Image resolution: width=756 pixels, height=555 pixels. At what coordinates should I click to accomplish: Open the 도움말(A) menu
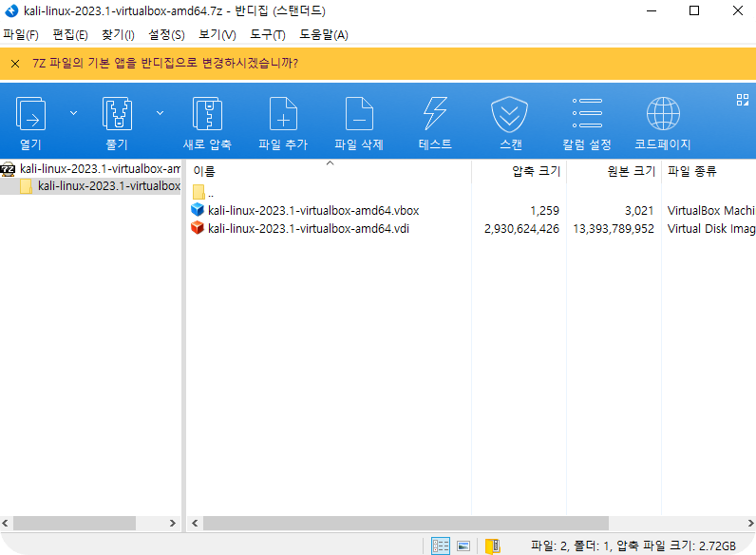324,35
